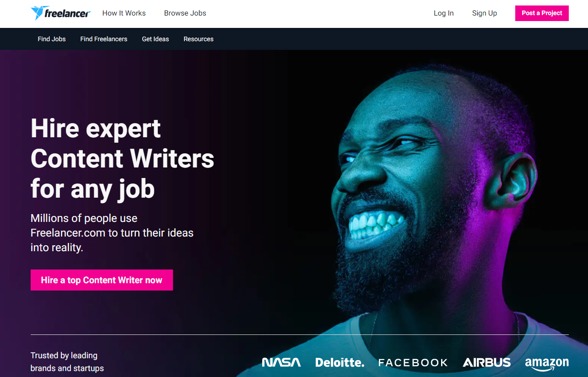Click the Amazon brand logo
The image size is (588, 377).
tap(547, 364)
